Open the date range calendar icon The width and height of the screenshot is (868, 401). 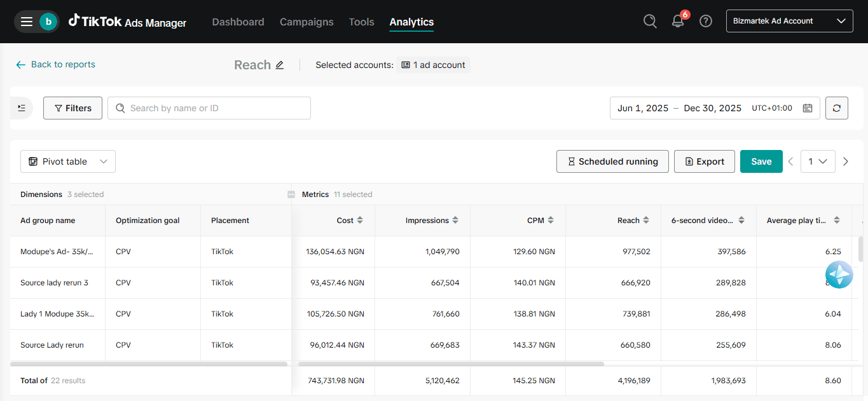(808, 108)
